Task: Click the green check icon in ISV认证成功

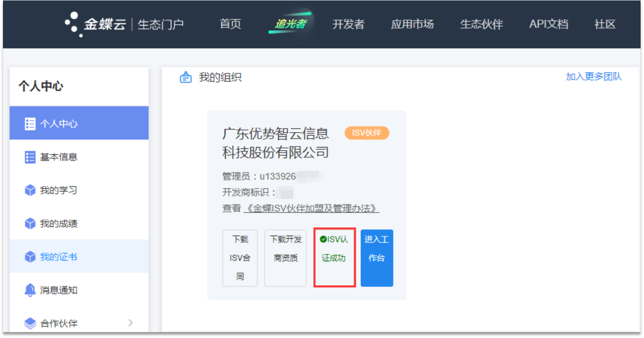Action: tap(323, 239)
